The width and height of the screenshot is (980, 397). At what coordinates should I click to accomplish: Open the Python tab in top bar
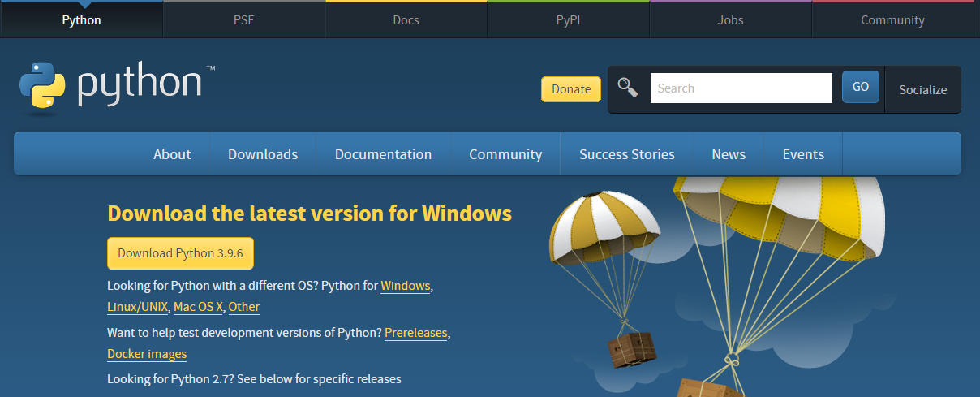[81, 19]
